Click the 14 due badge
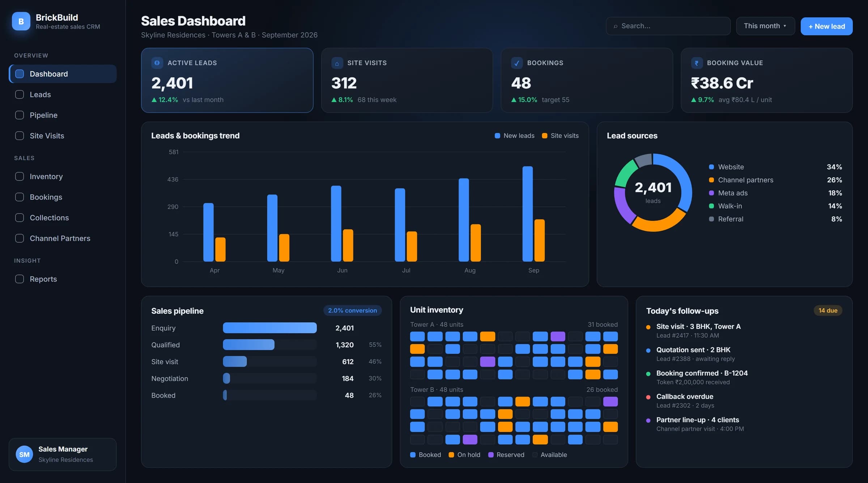This screenshot has width=868, height=483. click(828, 310)
